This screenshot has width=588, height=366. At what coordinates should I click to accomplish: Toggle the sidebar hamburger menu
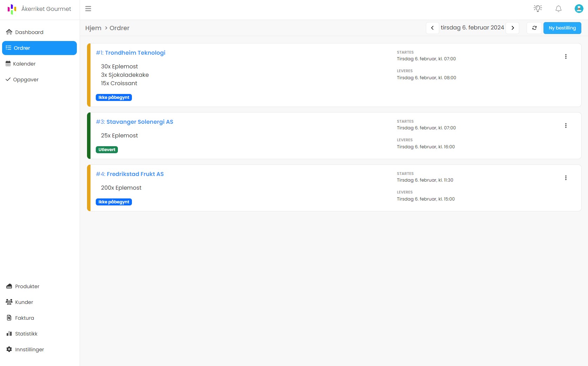[88, 9]
